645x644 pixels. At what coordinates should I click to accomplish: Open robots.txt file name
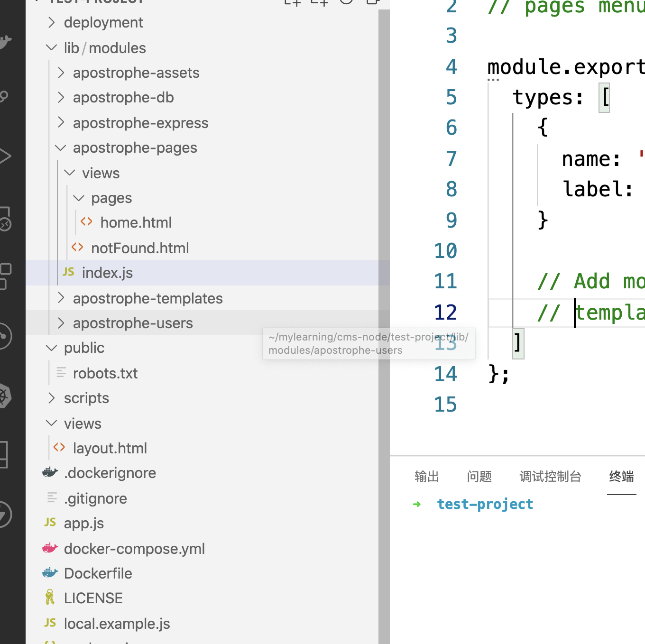tap(105, 373)
